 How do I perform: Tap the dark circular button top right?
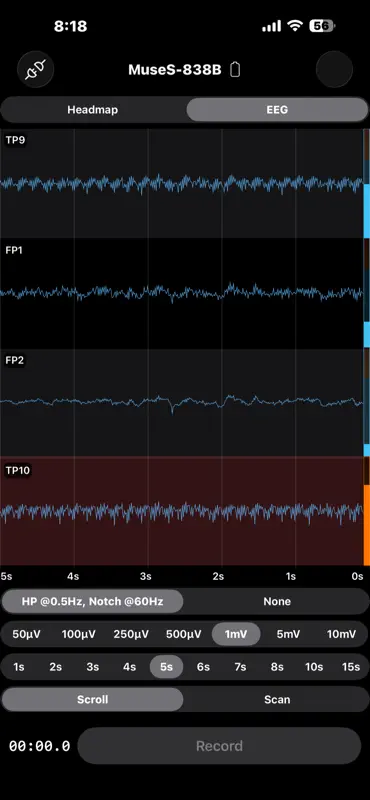pyautogui.click(x=334, y=69)
